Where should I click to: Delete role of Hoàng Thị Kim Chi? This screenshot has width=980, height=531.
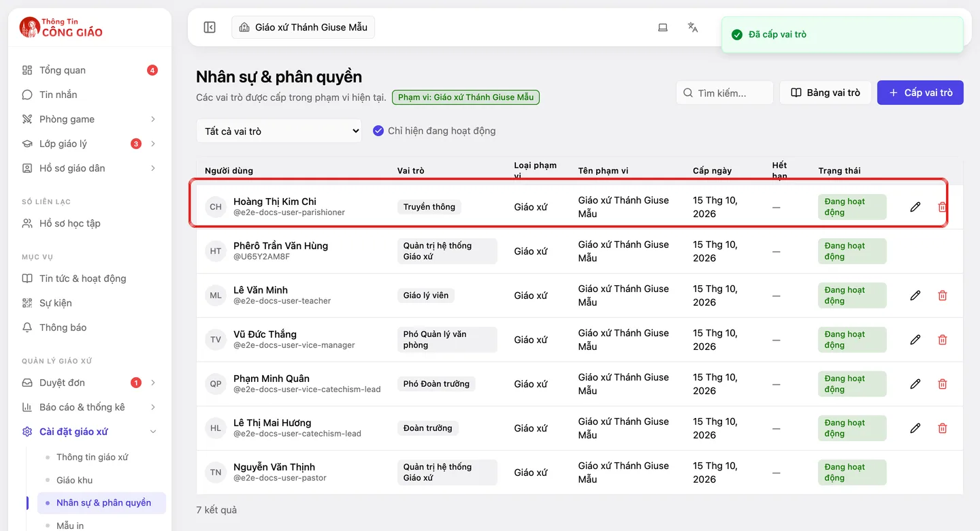(943, 207)
